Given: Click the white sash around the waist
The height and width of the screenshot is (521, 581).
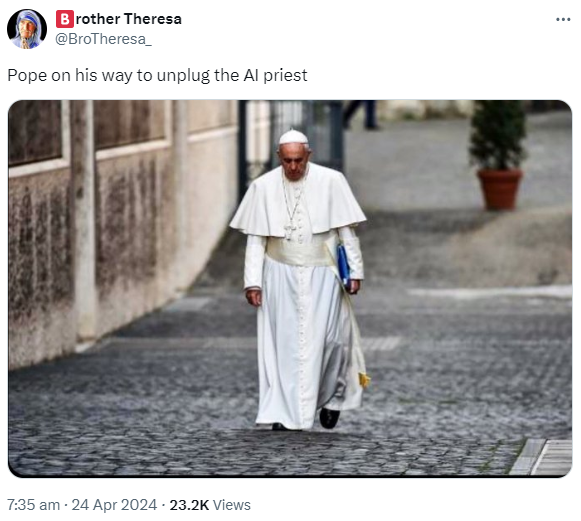Looking at the screenshot, I should tap(300, 251).
